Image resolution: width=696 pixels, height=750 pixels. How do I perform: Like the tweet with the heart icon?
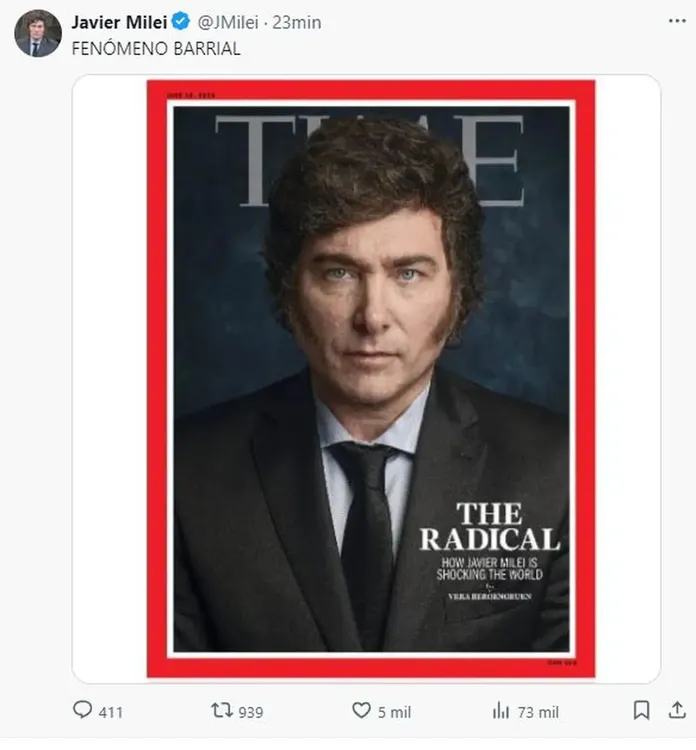[x=361, y=711]
